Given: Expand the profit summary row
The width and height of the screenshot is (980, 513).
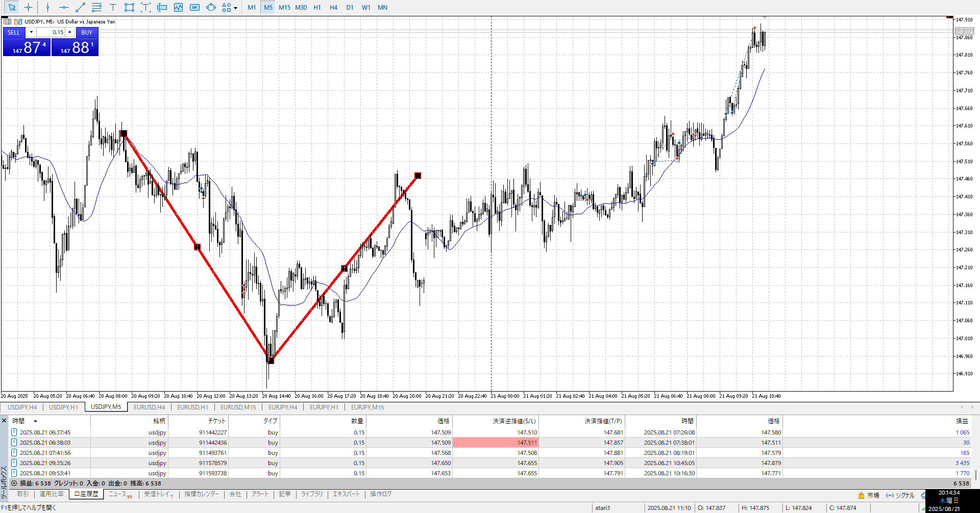Looking at the screenshot, I should (x=14, y=483).
